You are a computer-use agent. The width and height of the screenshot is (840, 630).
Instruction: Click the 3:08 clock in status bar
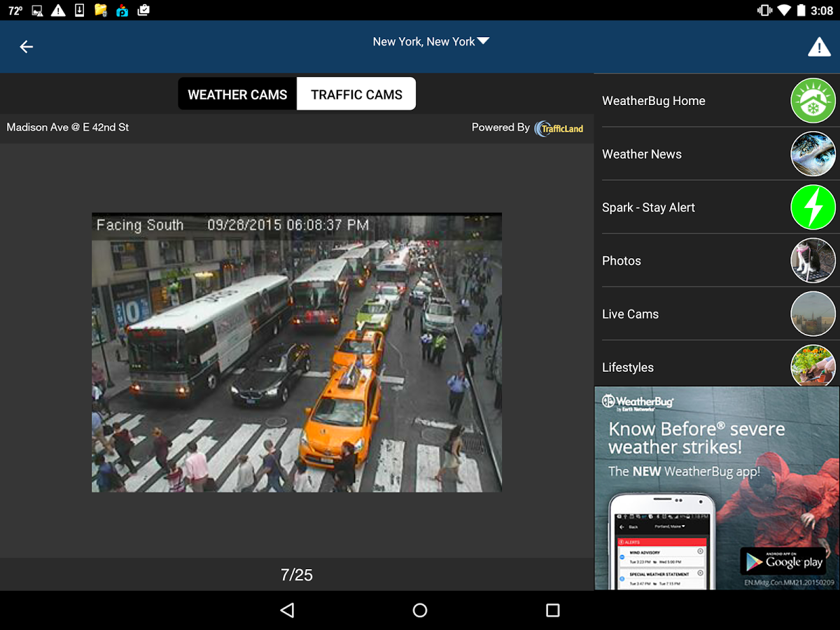point(822,11)
